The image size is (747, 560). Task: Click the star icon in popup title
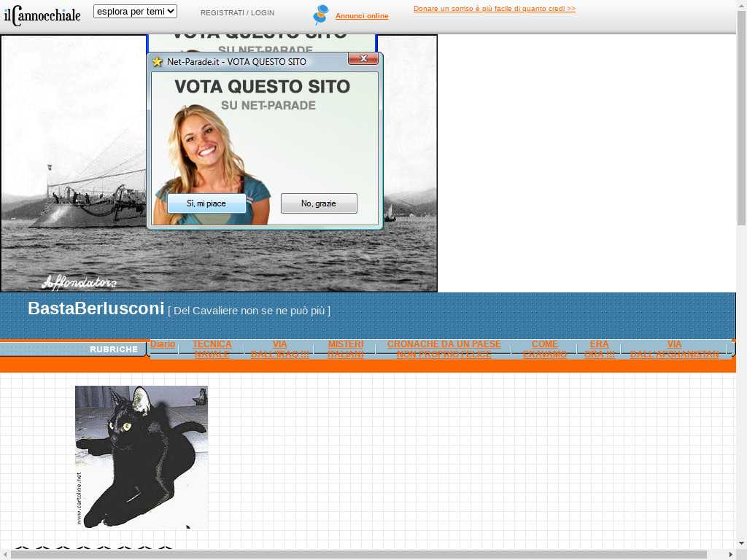(x=158, y=62)
